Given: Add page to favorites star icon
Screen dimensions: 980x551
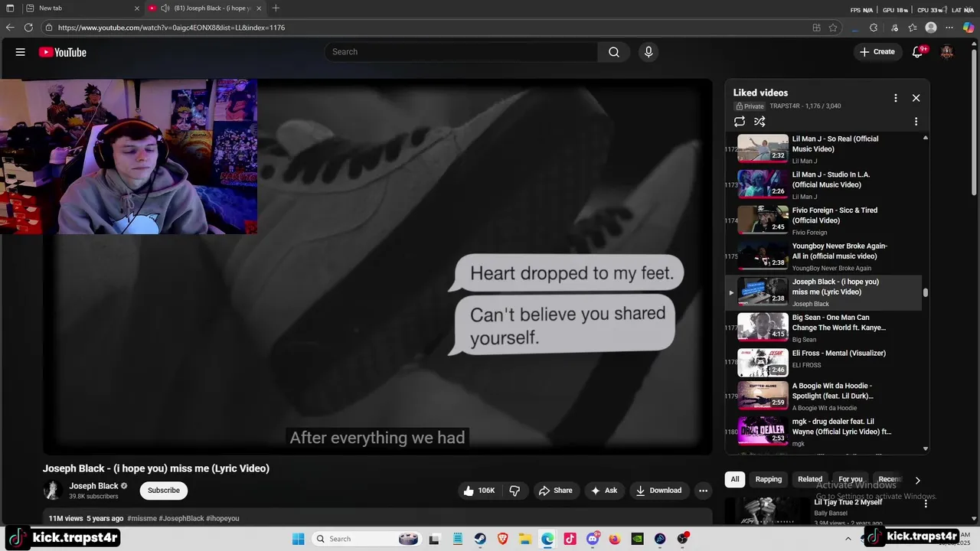Looking at the screenshot, I should 833,28.
